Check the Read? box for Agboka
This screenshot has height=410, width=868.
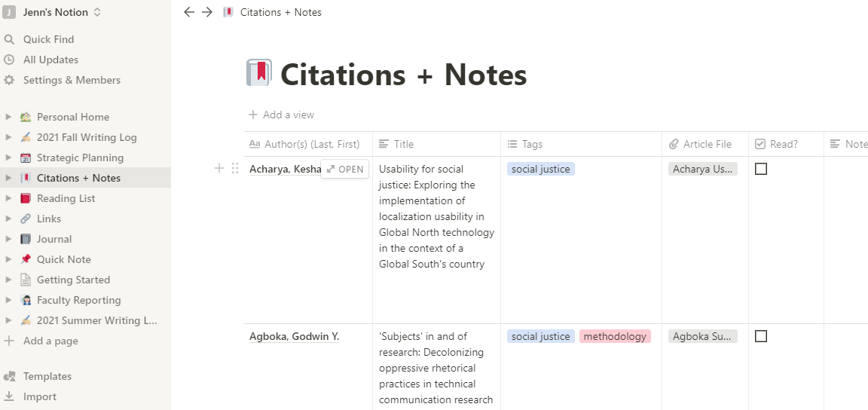pyautogui.click(x=761, y=336)
